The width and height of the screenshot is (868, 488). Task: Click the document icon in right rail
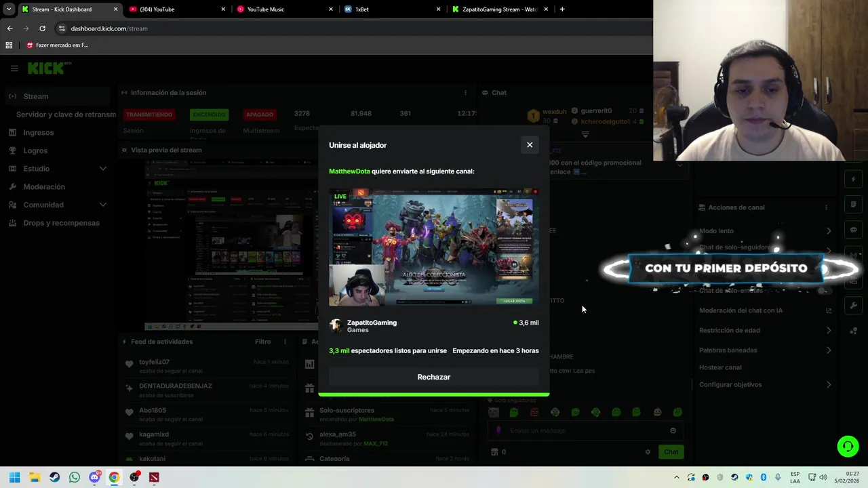tap(854, 204)
